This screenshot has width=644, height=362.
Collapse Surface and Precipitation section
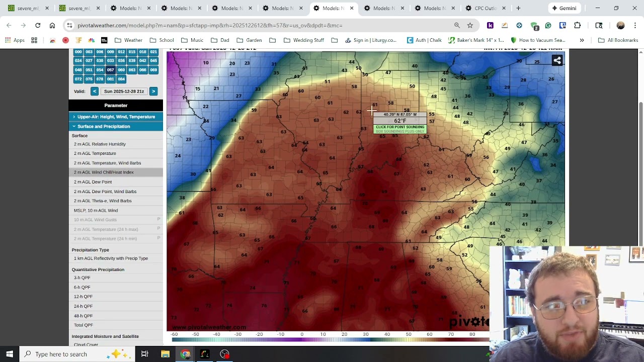pos(116,126)
